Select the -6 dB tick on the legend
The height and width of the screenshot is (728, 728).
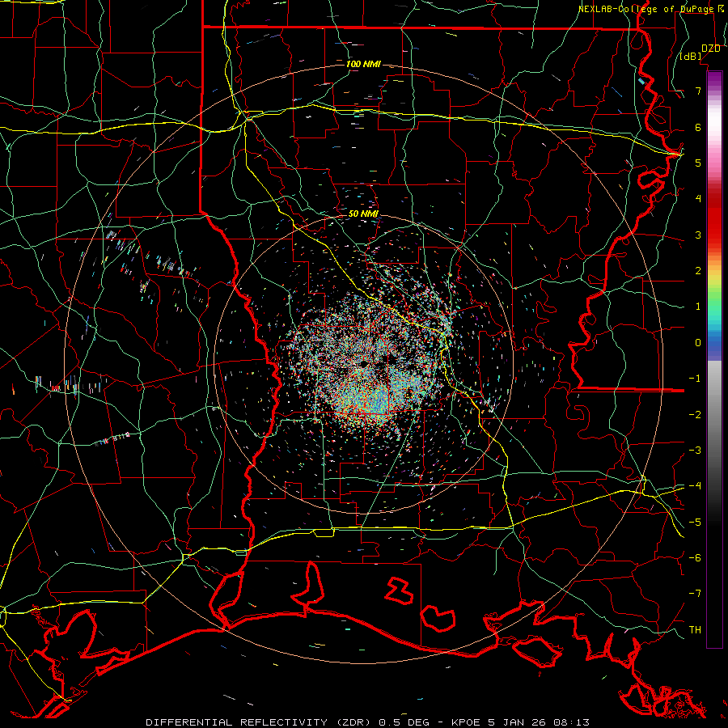coord(695,558)
